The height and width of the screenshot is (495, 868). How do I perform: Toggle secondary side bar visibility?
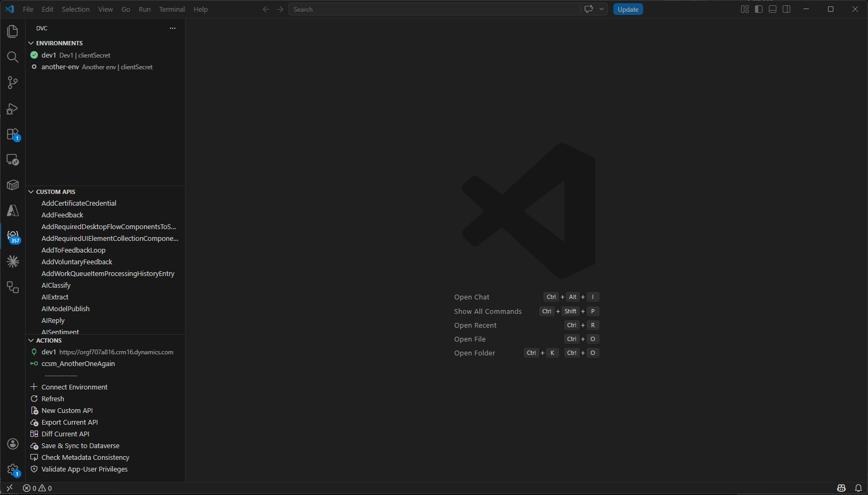pos(786,9)
